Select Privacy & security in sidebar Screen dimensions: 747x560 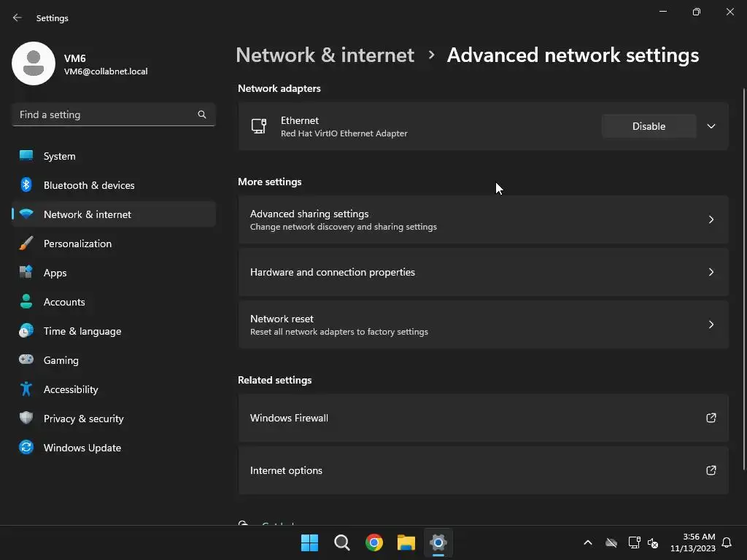click(x=83, y=419)
